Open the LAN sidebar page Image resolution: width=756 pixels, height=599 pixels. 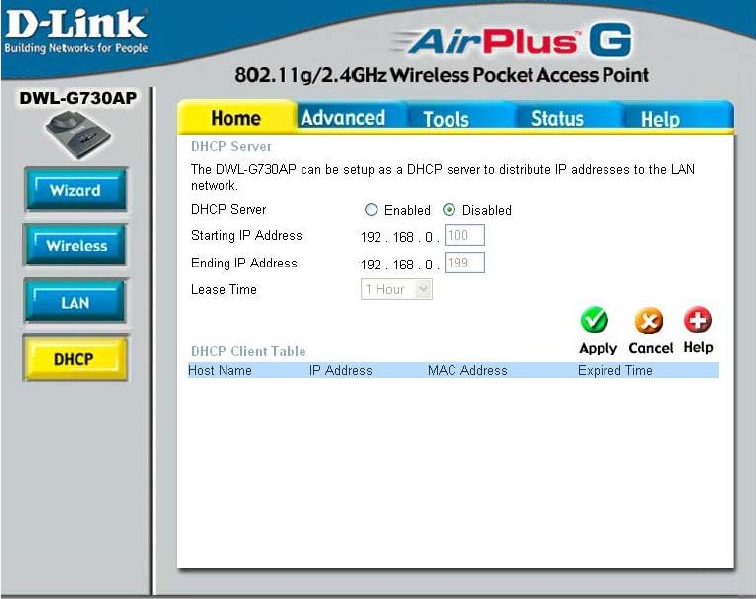(x=75, y=302)
